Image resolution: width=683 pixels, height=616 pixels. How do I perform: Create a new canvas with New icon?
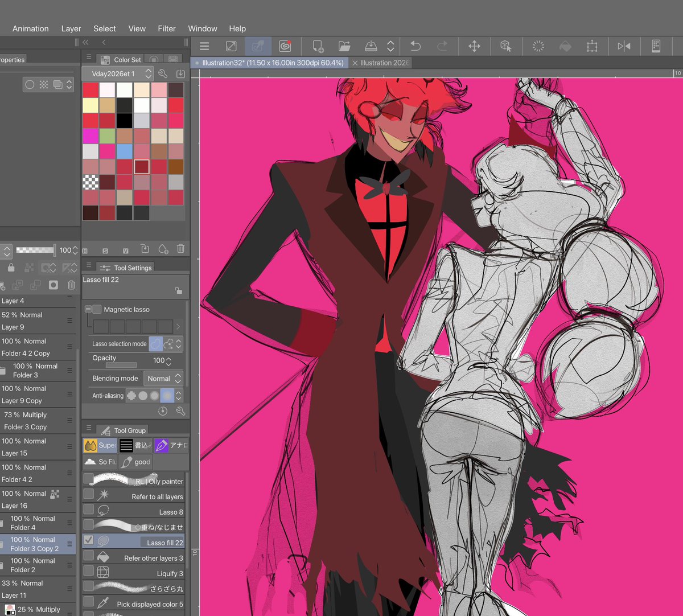(x=318, y=46)
